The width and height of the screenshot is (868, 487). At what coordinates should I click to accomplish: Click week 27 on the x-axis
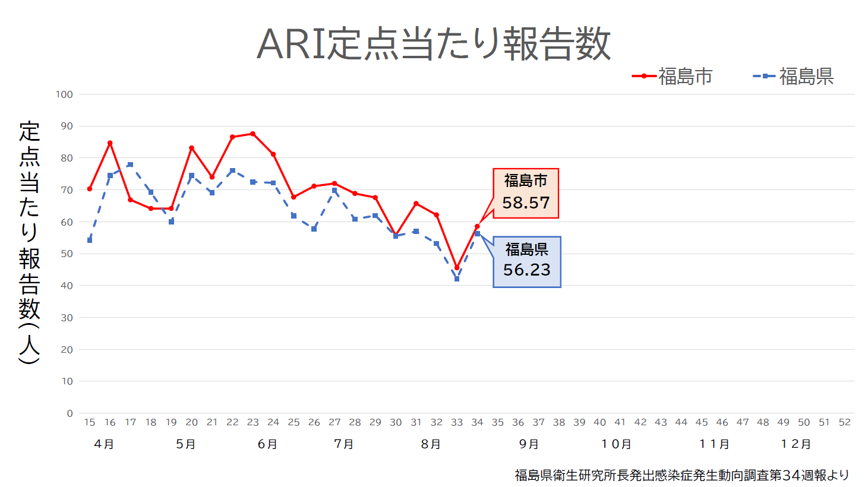(334, 422)
